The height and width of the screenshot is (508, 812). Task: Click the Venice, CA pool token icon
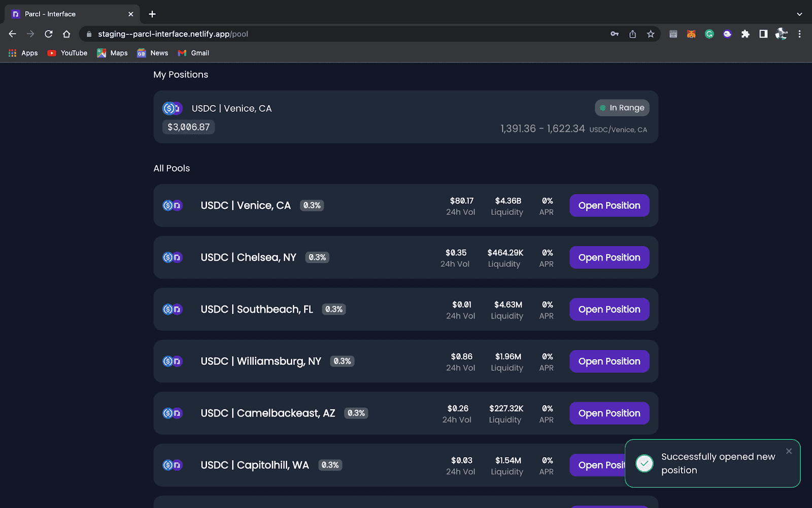172,206
